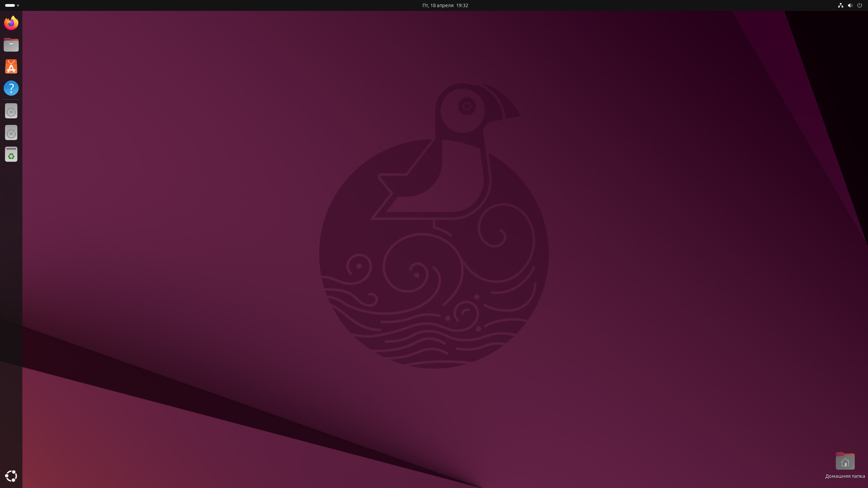This screenshot has height=488, width=868.
Task: Click the active workspace pill indicator
Action: point(10,5)
